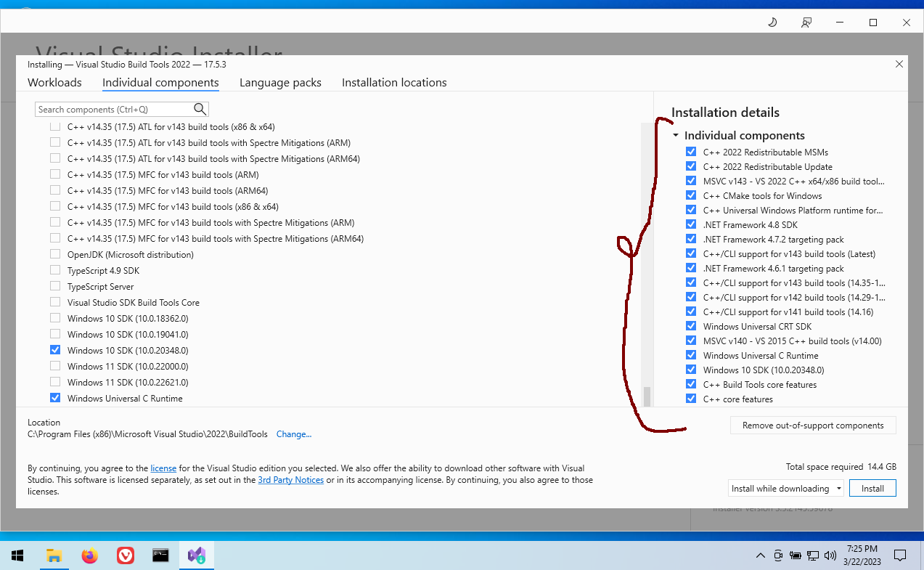The image size is (924, 570).
Task: Uncheck .NET Framework 4.7.2 targeting pack
Action: click(x=691, y=240)
